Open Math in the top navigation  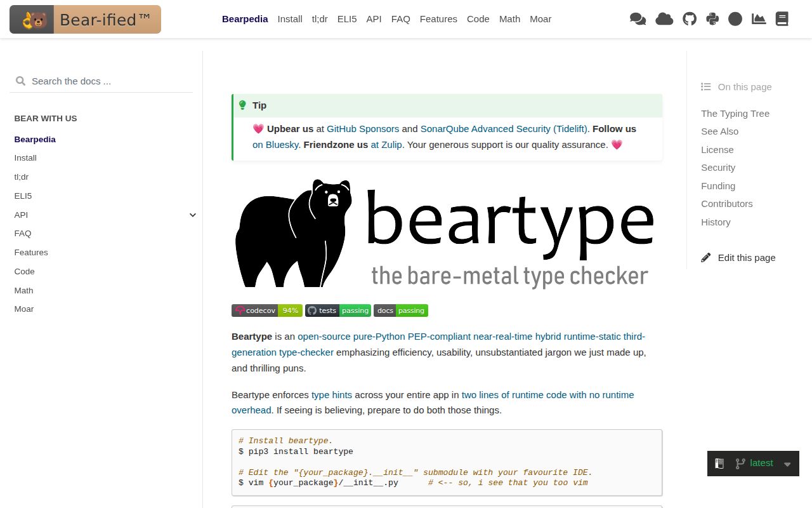coord(510,19)
